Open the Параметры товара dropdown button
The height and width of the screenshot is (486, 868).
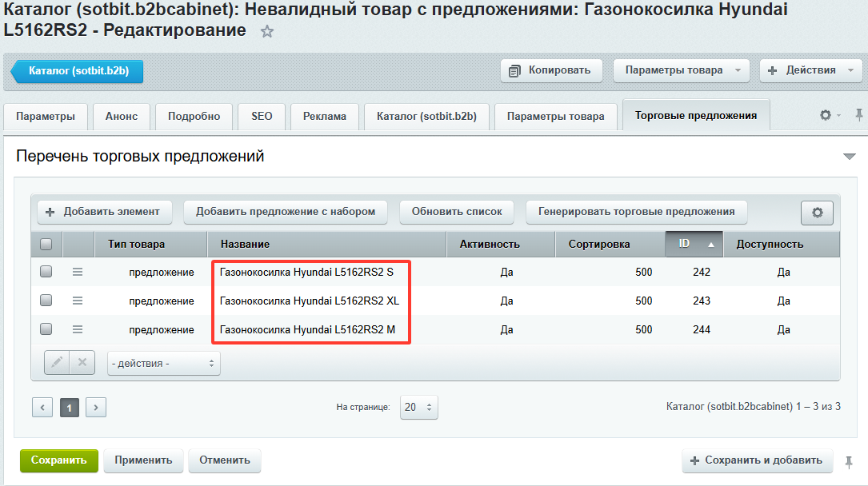[682, 70]
